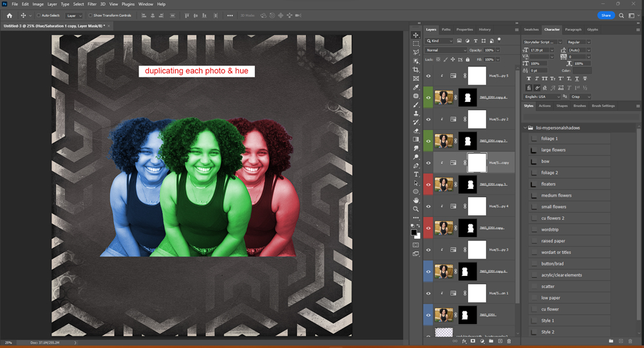Activate the Crop tool
Viewport: 644px width, 348px height.
tap(415, 70)
